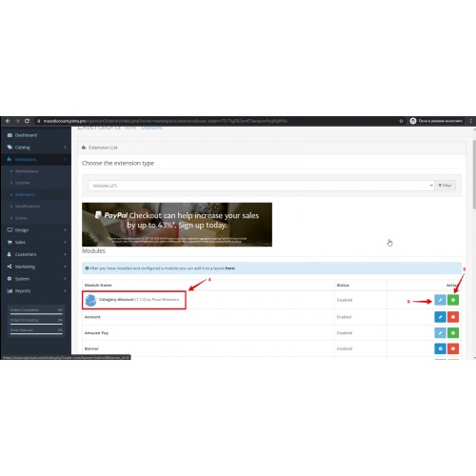The height and width of the screenshot is (476, 476).
Task: Click the Marketing share icon
Action: 10,267
